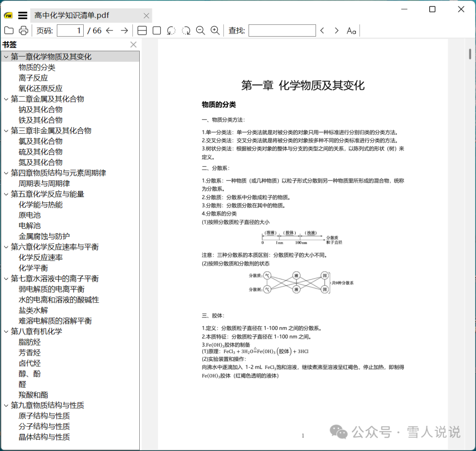Screen dimensions: 476x451
Task: Switch to two-page view icon
Action: (142, 30)
